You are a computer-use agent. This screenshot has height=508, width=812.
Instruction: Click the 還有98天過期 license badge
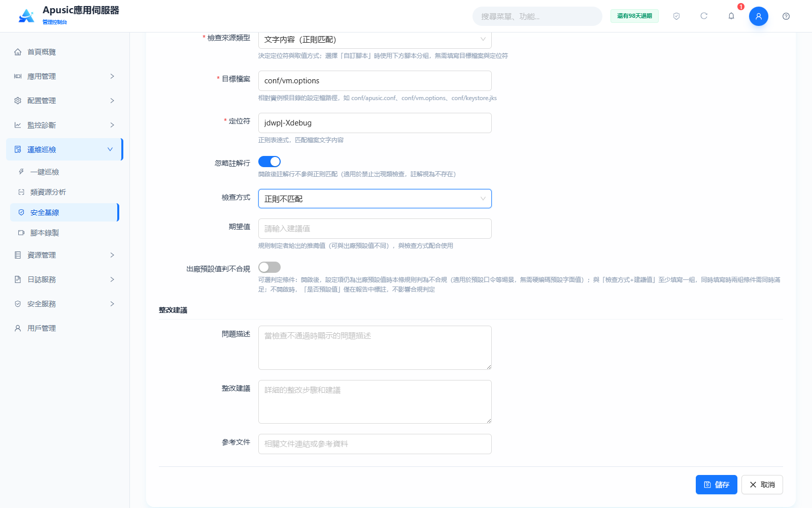[634, 16]
